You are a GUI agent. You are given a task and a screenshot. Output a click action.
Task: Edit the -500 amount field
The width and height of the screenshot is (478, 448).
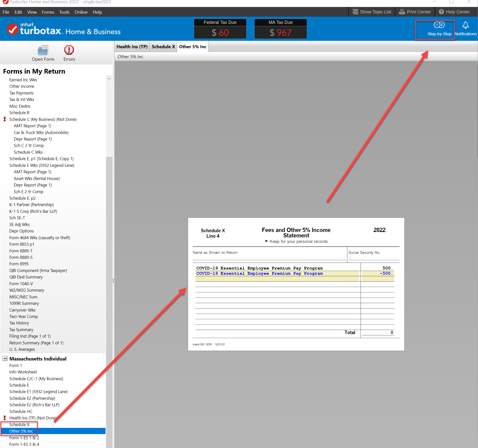click(x=378, y=273)
